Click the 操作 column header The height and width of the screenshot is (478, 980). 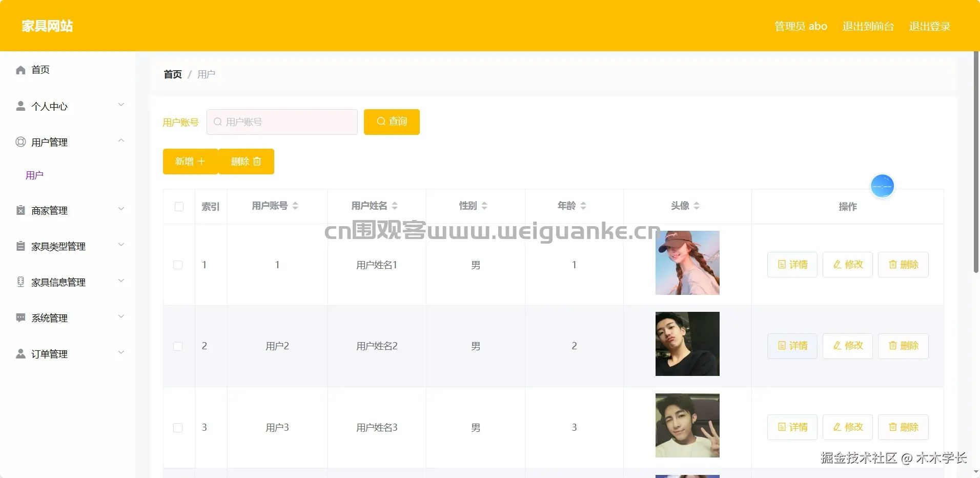pos(848,207)
